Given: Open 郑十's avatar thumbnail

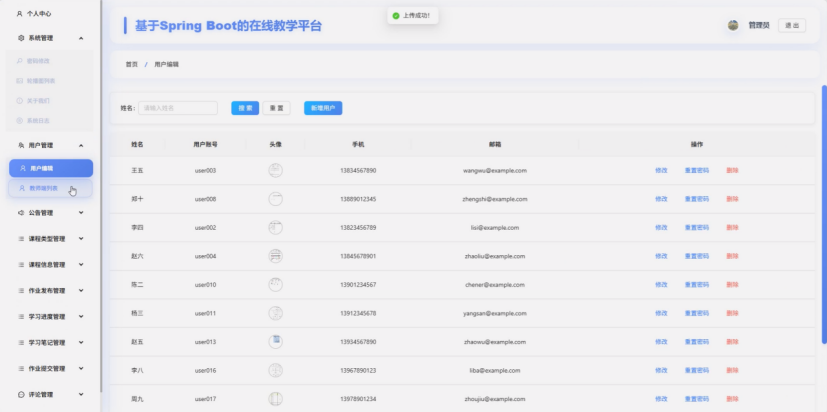Looking at the screenshot, I should (275, 199).
